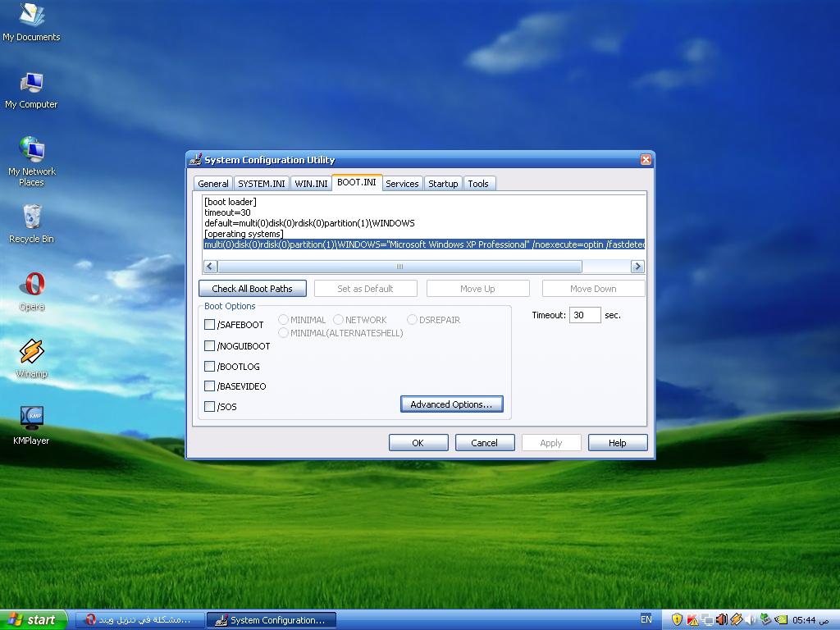Viewport: 840px width, 630px height.
Task: Select the Winamp desktop icon
Action: pyautogui.click(x=31, y=358)
